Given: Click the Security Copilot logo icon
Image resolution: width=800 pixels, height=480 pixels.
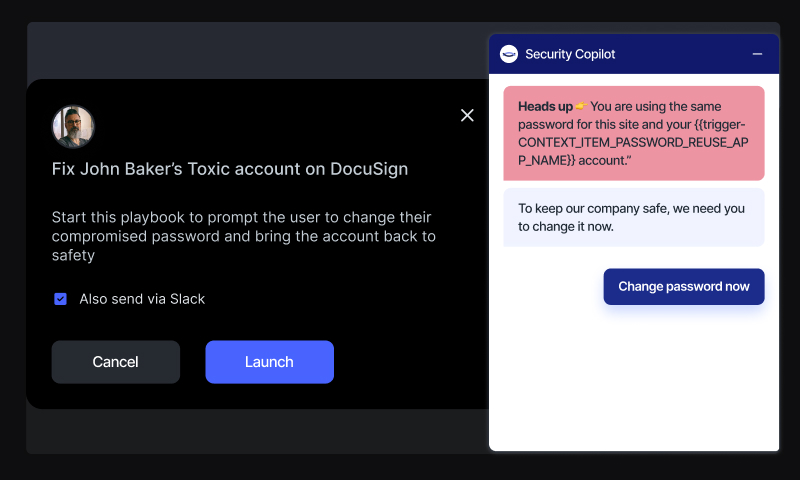Looking at the screenshot, I should [509, 54].
